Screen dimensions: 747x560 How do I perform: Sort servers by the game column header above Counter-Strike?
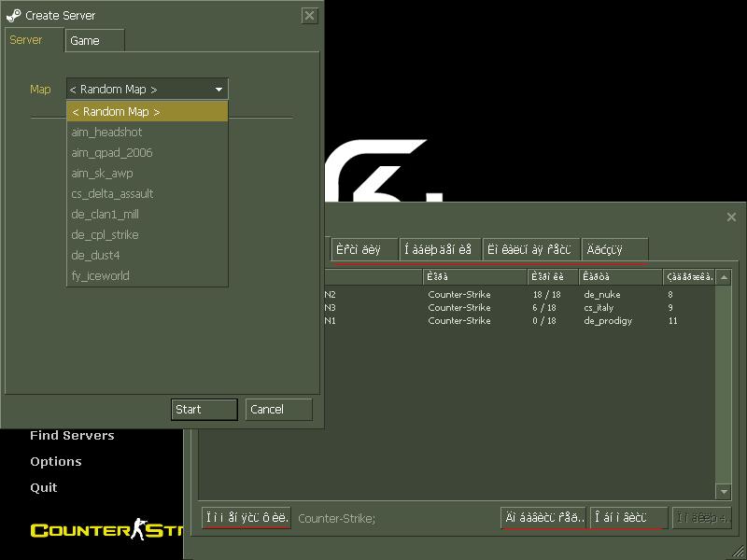pyautogui.click(x=475, y=276)
